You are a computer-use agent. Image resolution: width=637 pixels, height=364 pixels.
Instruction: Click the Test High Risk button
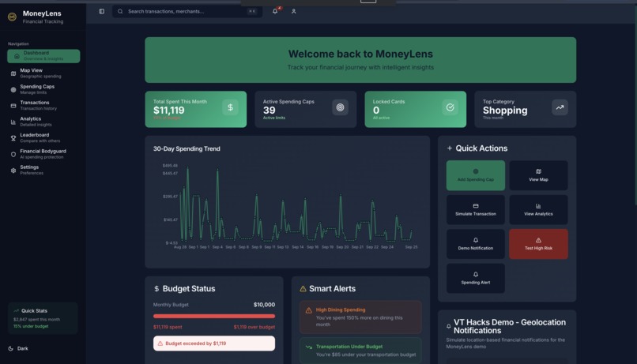(539, 244)
